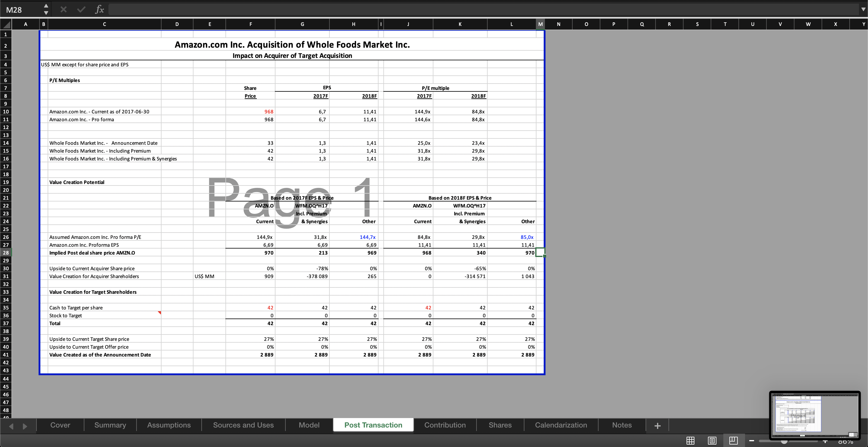Open the Contribution sheet tab

click(x=445, y=425)
